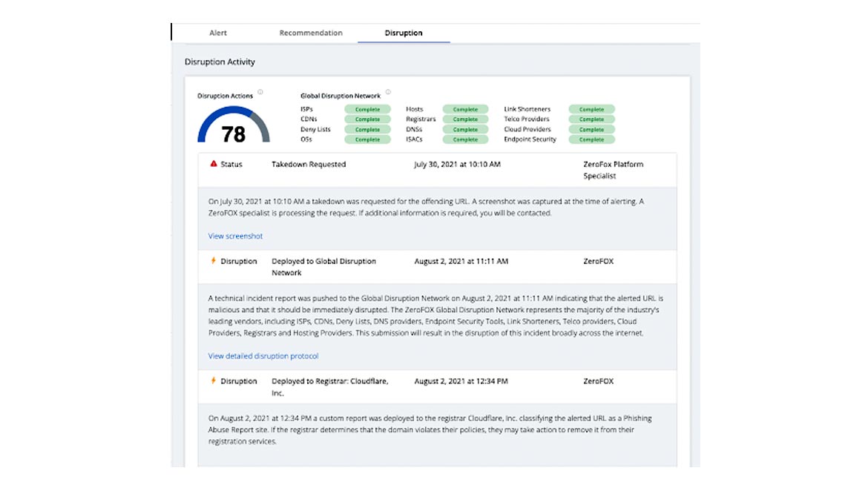
Task: Click the Complete badge for Deny Lists
Action: pos(367,130)
